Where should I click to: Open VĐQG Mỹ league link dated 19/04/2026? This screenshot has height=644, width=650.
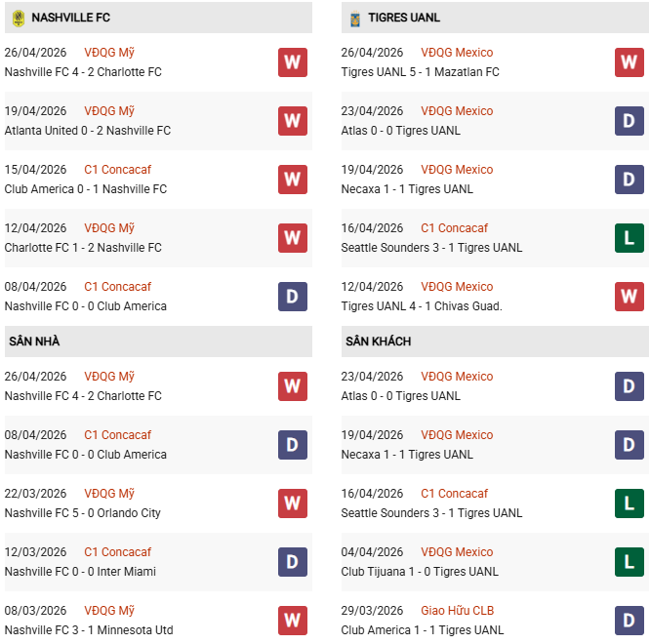pos(109,111)
